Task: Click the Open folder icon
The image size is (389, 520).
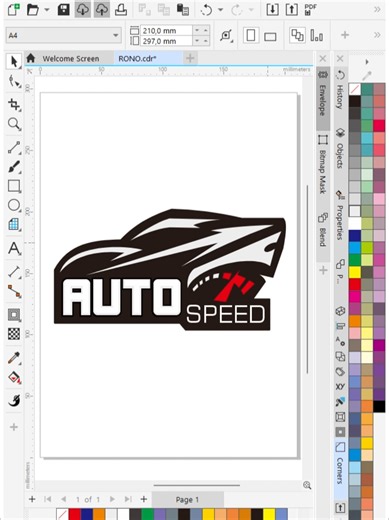Action: (33, 10)
